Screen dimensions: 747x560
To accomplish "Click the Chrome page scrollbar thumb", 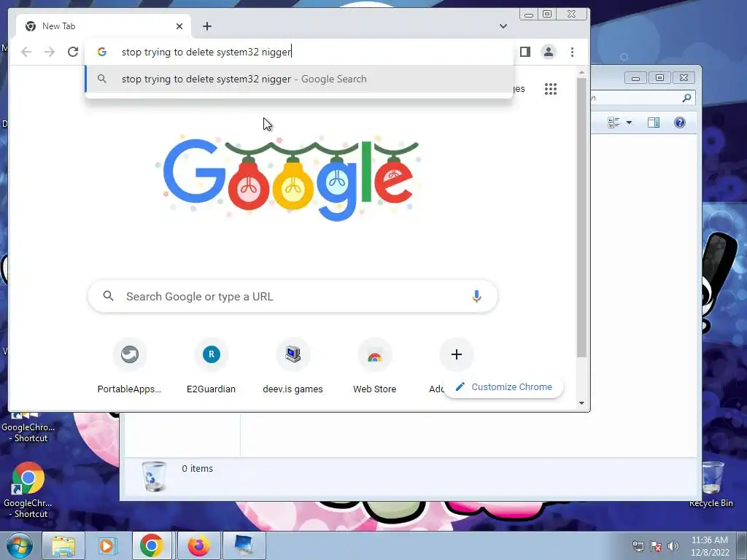I will coord(581,217).
